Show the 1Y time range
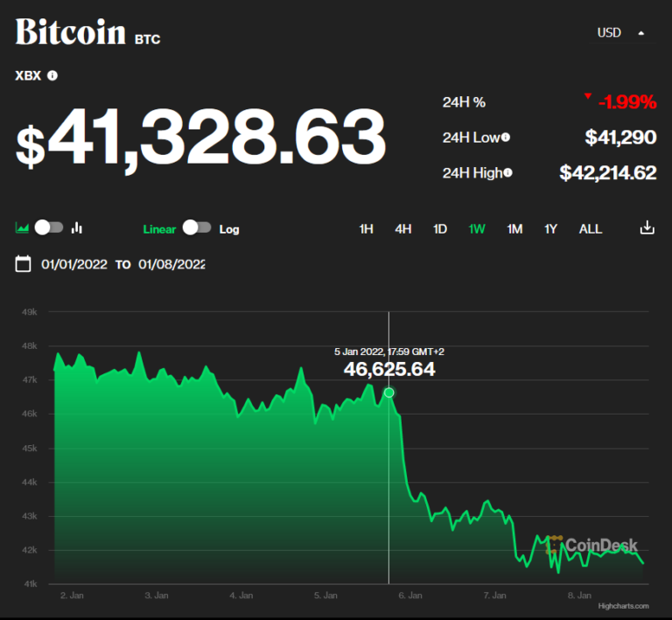The width and height of the screenshot is (672, 620). 550,229
